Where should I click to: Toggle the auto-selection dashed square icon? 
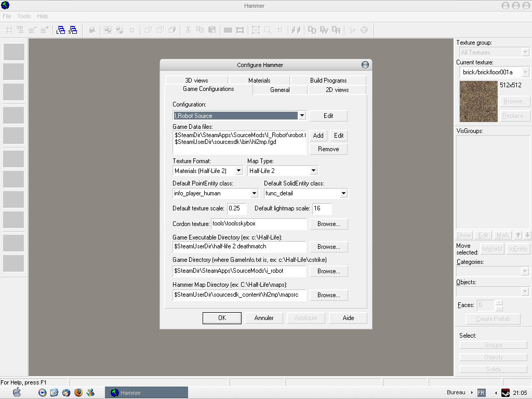pos(268,30)
